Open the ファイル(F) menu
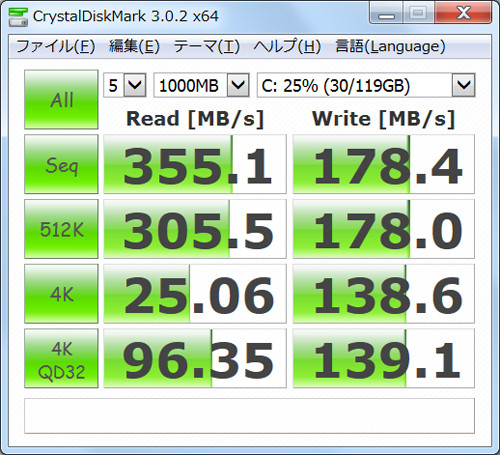Screen dimensions: 500x455 pyautogui.click(x=56, y=46)
